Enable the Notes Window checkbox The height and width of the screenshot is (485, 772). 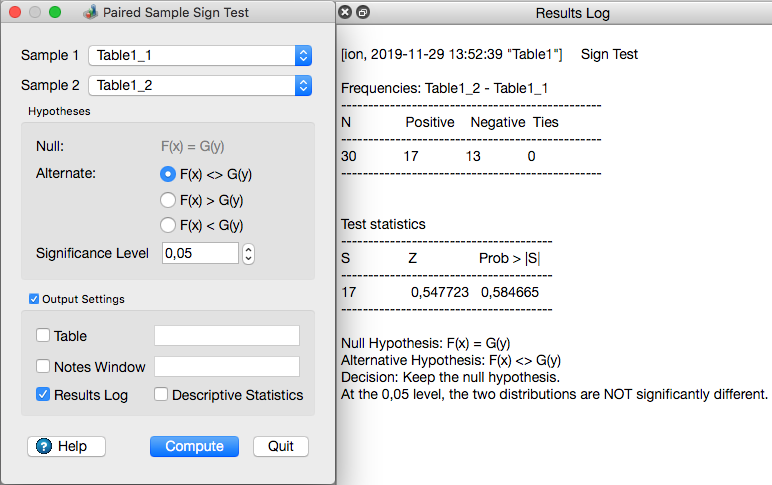coord(43,367)
